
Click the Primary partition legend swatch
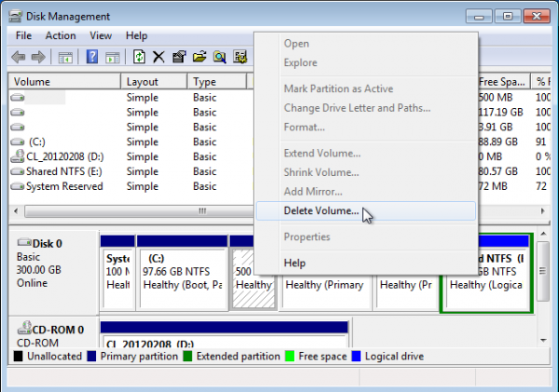(x=91, y=356)
